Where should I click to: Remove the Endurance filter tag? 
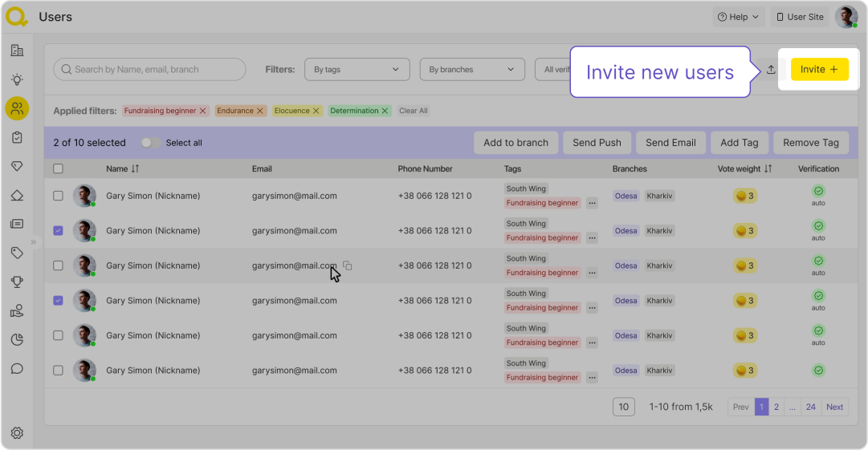260,111
